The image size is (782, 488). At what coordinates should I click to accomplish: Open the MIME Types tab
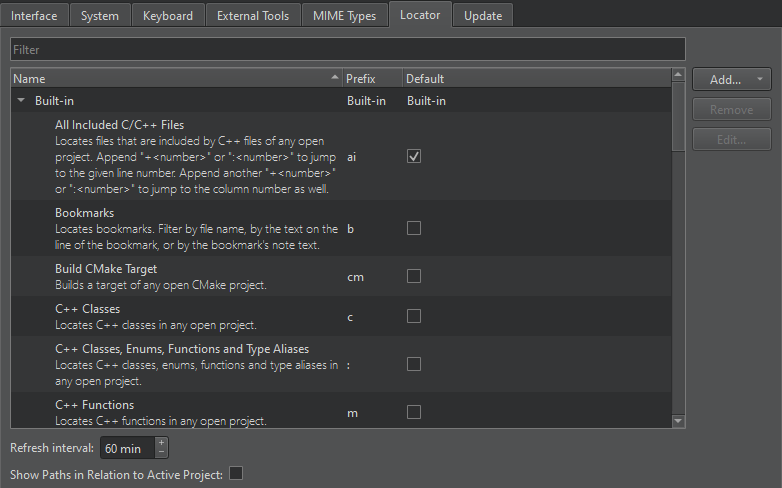[345, 16]
